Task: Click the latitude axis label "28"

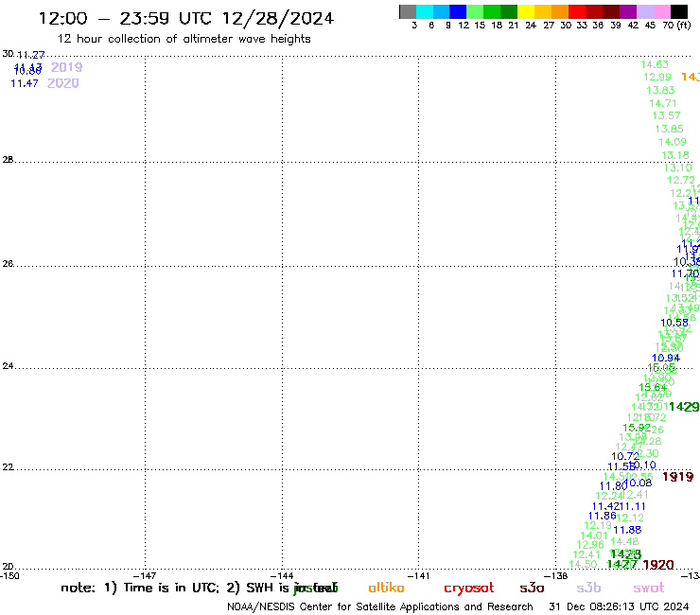Action: point(8,160)
